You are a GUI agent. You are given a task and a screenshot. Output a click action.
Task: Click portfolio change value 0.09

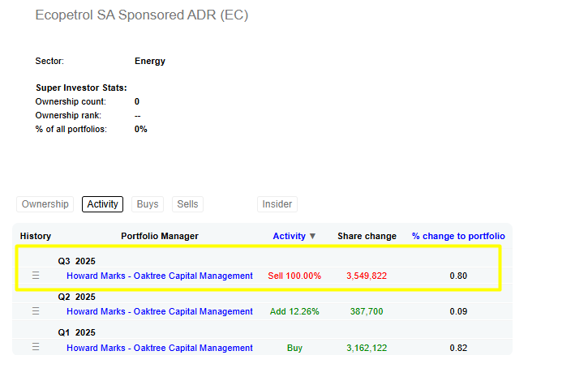458,311
